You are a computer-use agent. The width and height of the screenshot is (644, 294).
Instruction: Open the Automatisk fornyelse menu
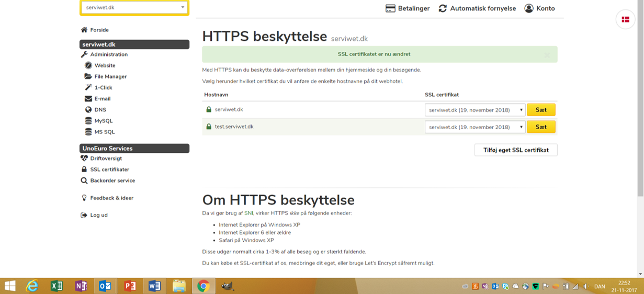point(477,8)
